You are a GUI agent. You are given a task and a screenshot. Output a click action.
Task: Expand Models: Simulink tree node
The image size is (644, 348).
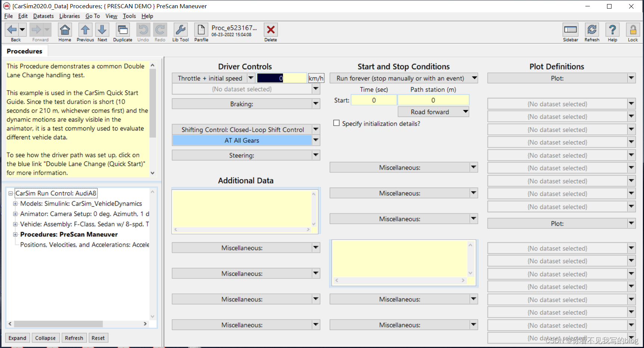15,204
